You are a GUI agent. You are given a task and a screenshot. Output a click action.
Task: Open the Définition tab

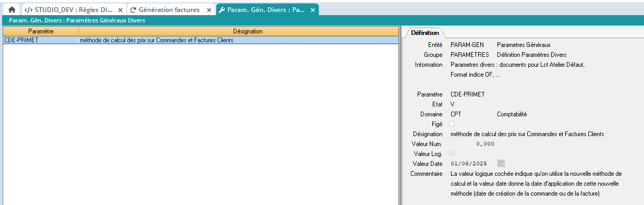(x=425, y=32)
